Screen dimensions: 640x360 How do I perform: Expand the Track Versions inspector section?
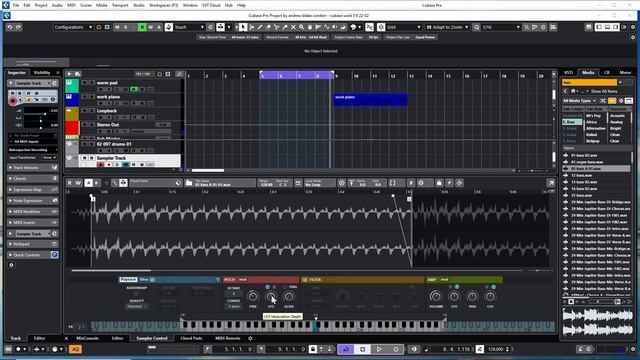coord(33,168)
